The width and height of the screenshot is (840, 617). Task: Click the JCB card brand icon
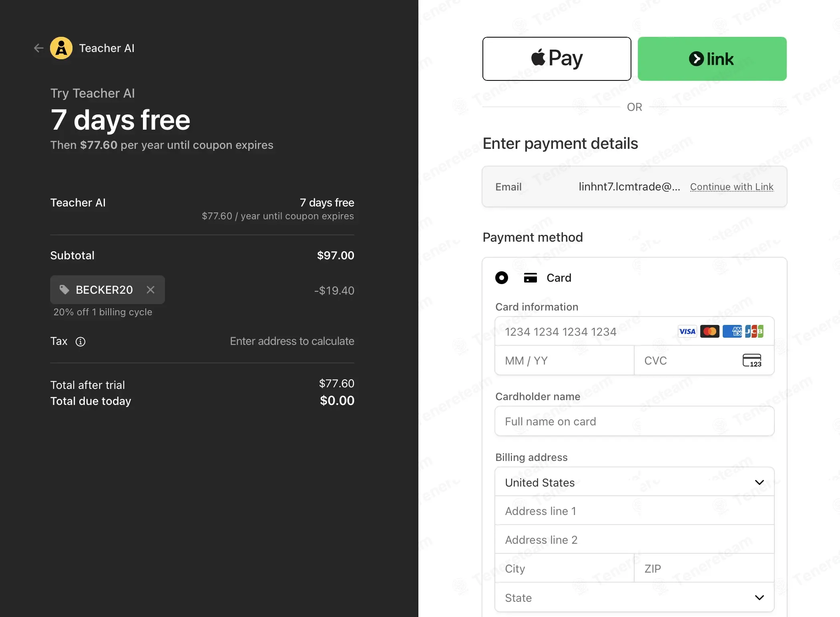(754, 331)
